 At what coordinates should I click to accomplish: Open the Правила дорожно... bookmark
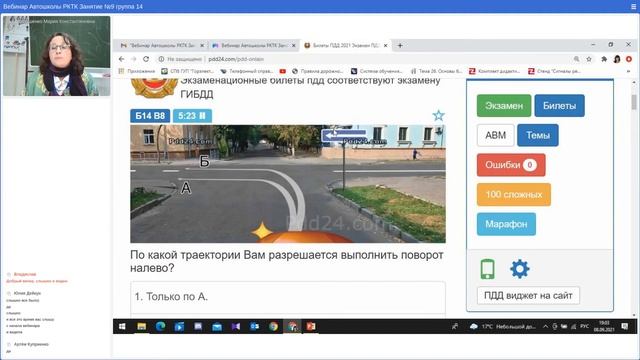[319, 71]
